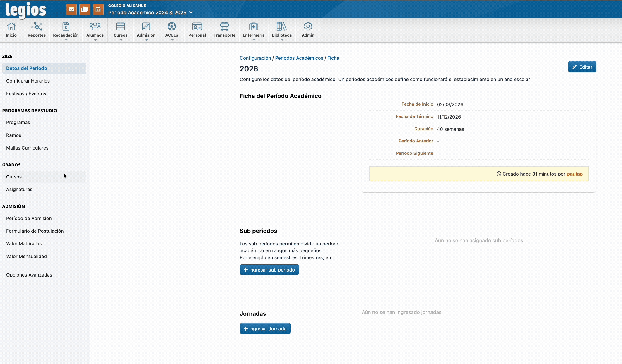Expand the Alumnos menu arrow
This screenshot has height=364, width=622.
point(95,40)
